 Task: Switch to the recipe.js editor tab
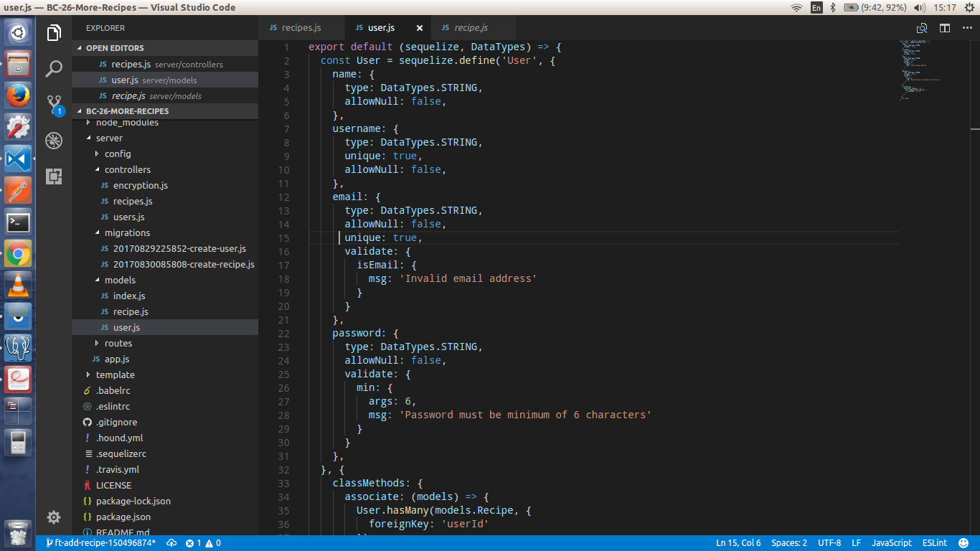[470, 28]
